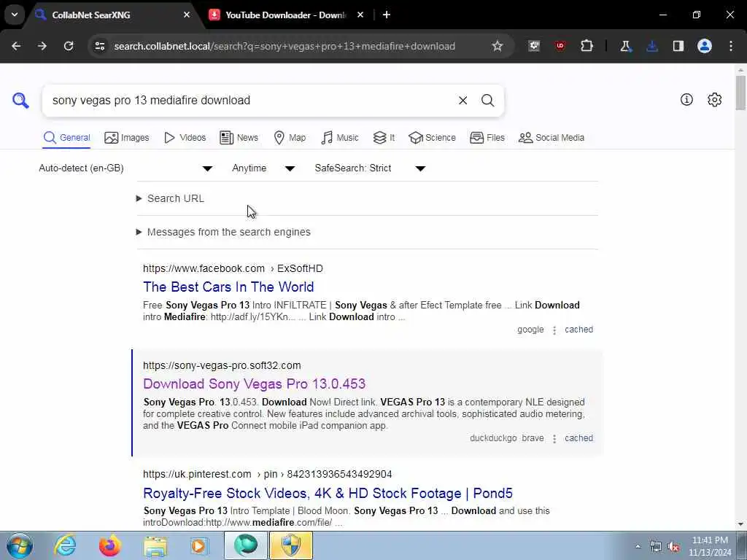Viewport: 747px width, 560px height.
Task: Expand the Search URL section
Action: pyautogui.click(x=171, y=198)
